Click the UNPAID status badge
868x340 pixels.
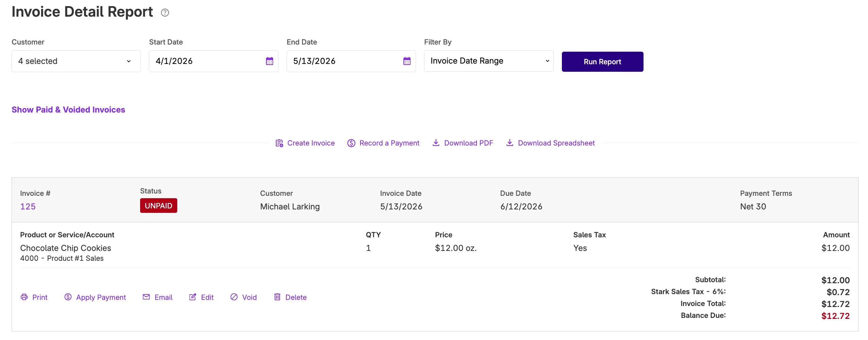[158, 206]
